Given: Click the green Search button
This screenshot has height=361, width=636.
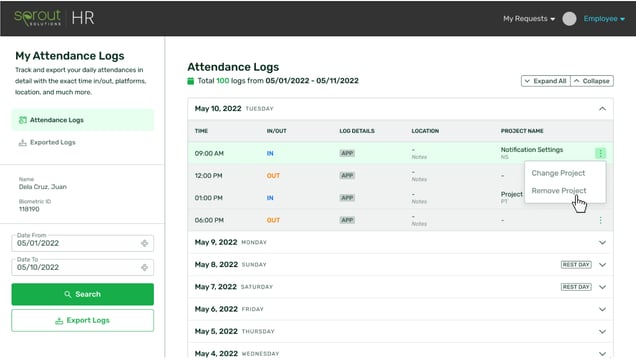Looking at the screenshot, I should [83, 294].
